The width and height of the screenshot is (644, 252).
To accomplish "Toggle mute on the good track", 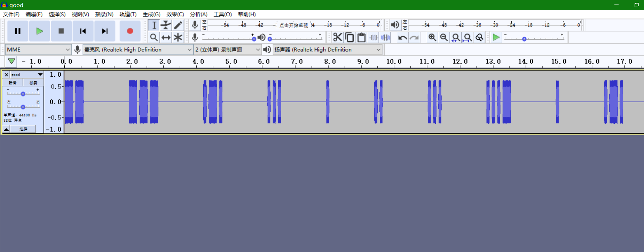I will point(13,83).
